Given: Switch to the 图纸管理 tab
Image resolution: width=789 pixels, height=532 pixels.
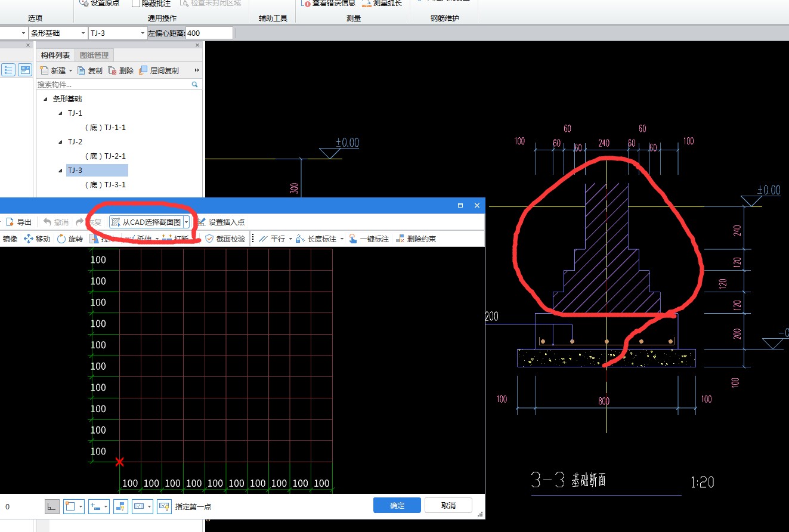Looking at the screenshot, I should point(94,55).
